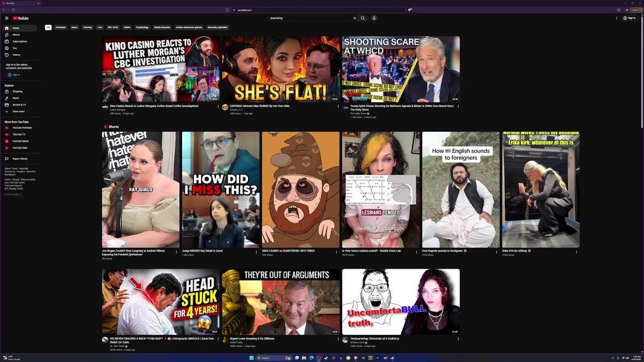Screen dimensions: 644x362
Task: Select the Live filter chip
Action: [x=100, y=27]
